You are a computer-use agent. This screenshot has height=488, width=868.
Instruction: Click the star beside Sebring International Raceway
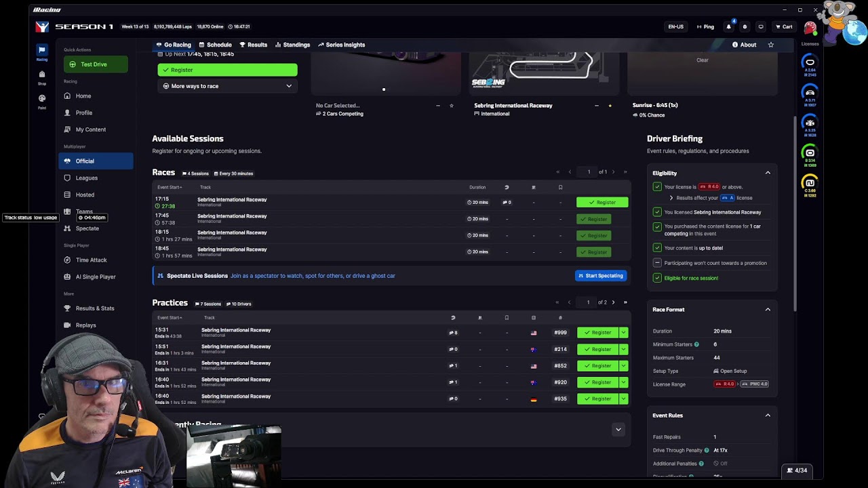[x=610, y=106]
